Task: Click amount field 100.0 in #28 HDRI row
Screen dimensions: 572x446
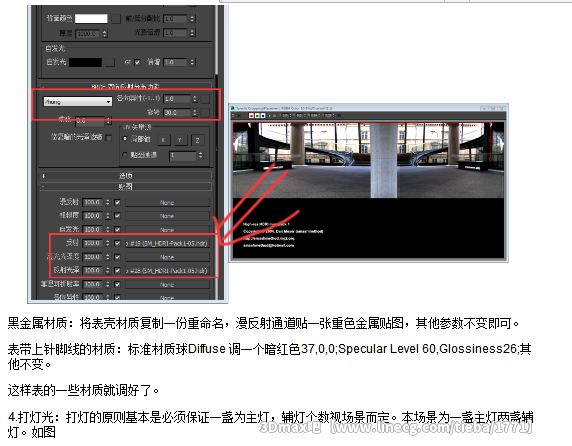Action: [93, 270]
